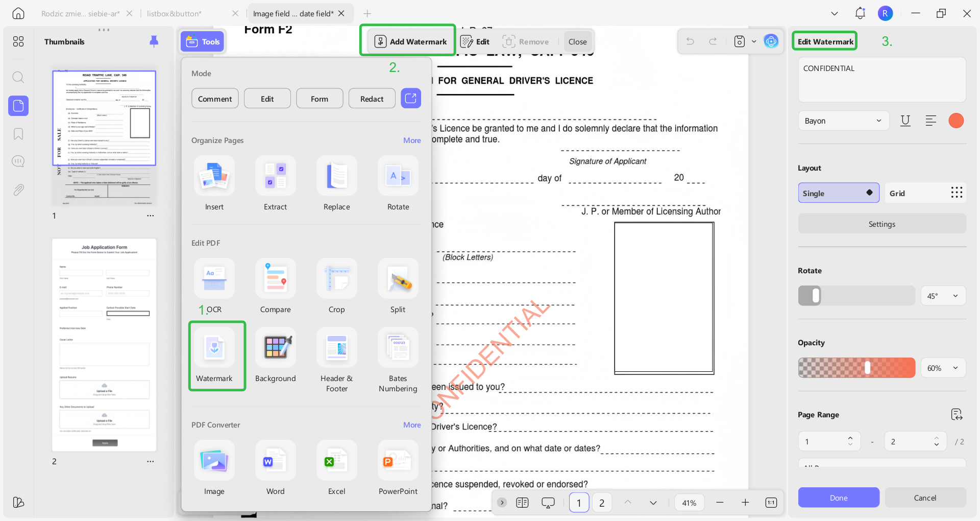
Task: Open the Split PDF tool
Action: pos(398,287)
